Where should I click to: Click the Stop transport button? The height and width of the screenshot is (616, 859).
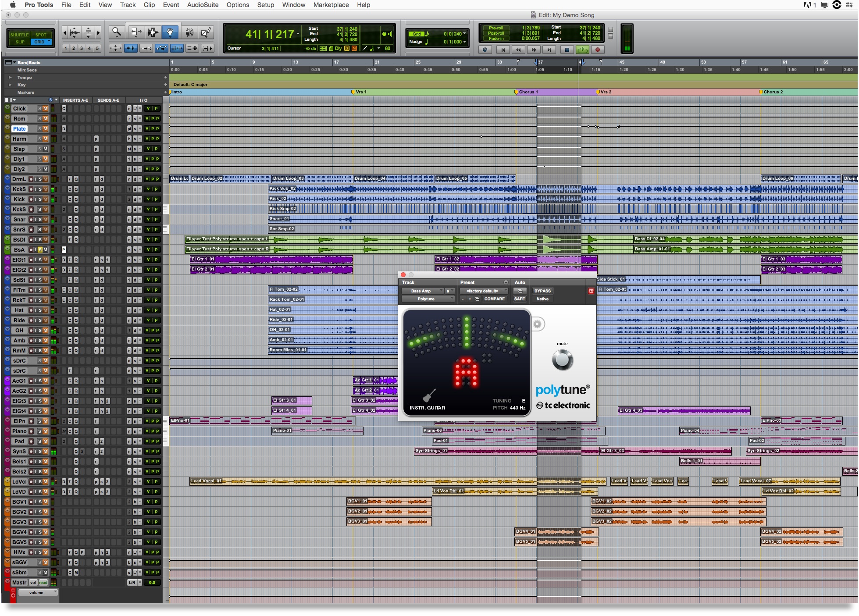(x=567, y=50)
